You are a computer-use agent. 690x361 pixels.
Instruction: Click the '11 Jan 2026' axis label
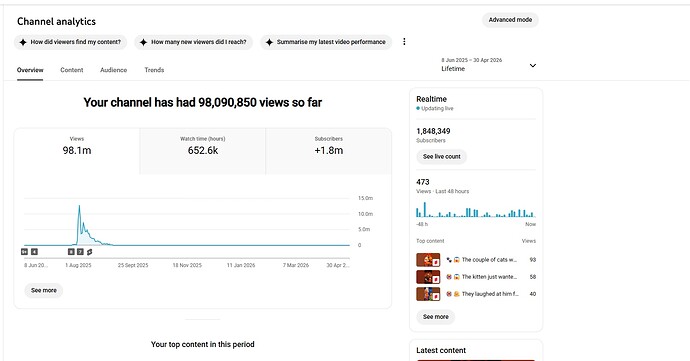241,265
